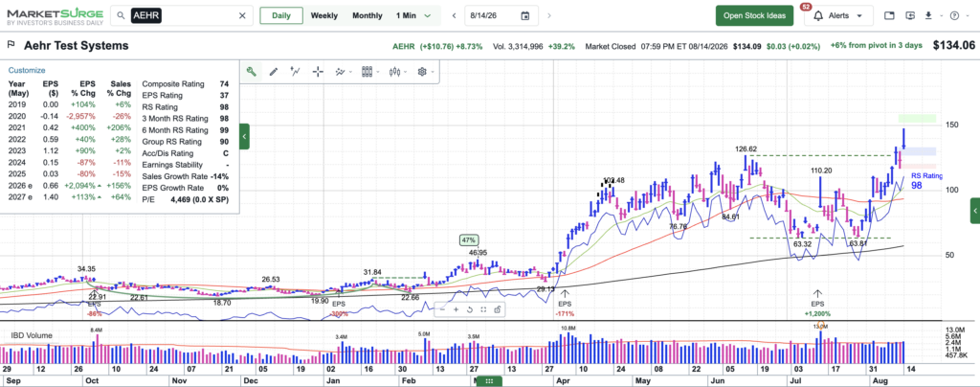This screenshot has height=387, width=980.
Task: Open the candlestick chart style icon
Action: click(x=393, y=71)
